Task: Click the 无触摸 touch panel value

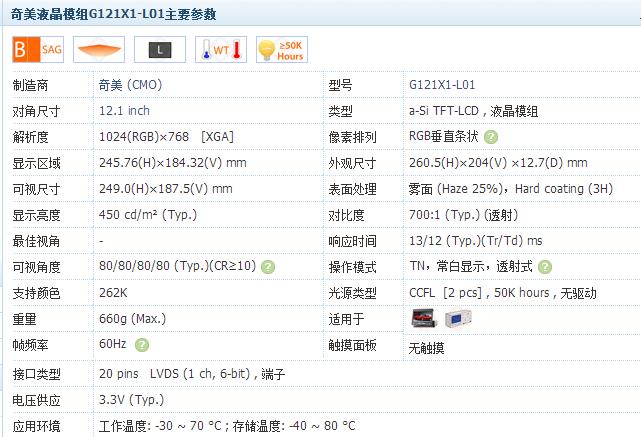Action: pyautogui.click(x=426, y=348)
